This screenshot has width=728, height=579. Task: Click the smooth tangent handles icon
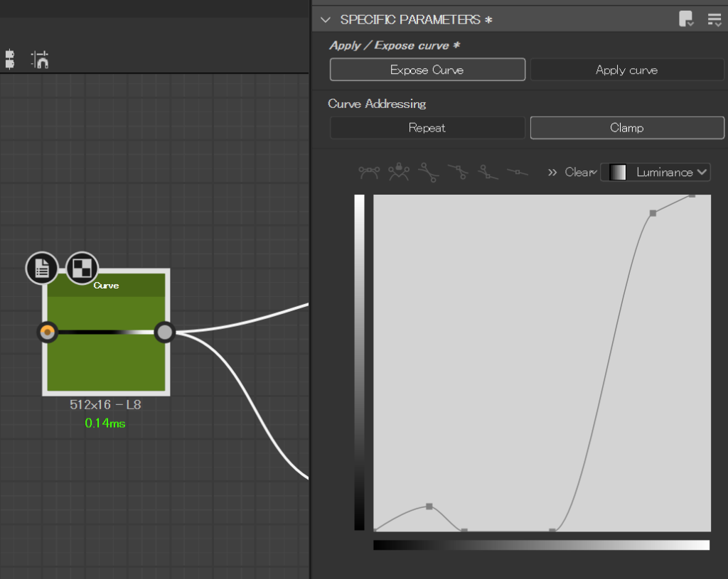pos(369,172)
